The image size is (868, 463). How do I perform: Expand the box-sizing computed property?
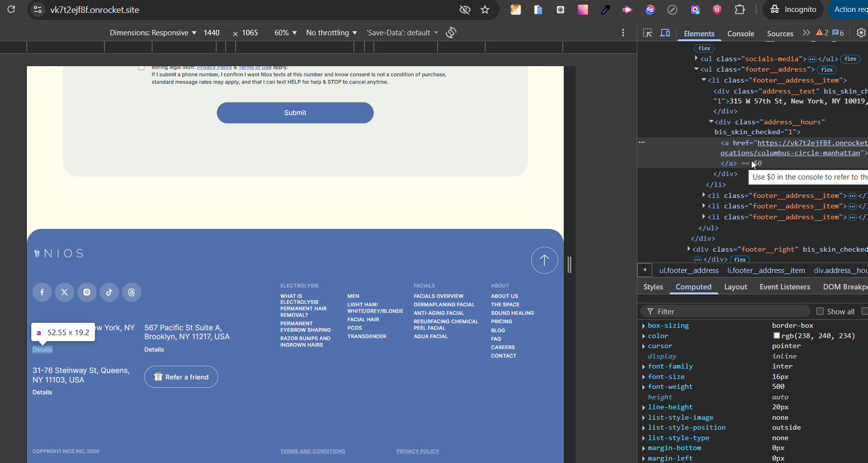coord(644,326)
